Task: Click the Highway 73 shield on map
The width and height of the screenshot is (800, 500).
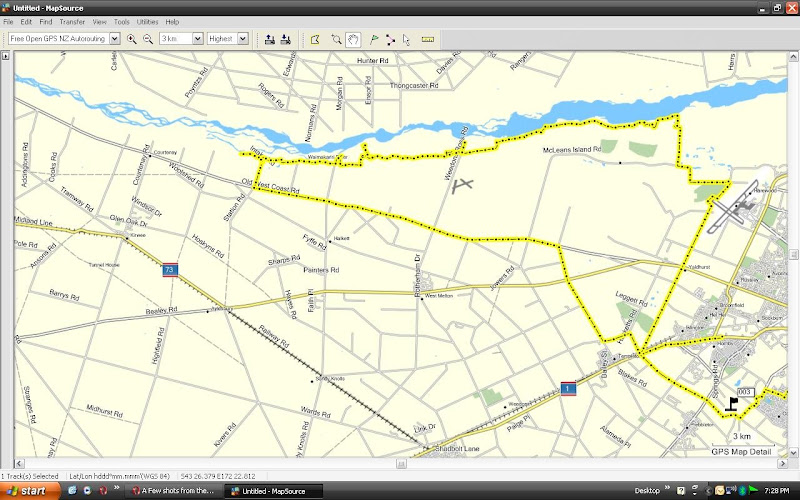Action: 170,269
